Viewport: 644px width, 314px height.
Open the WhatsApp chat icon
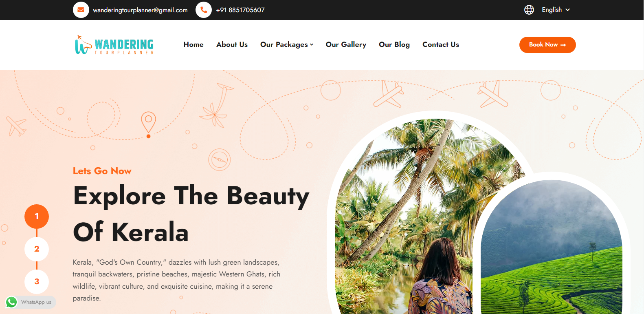pyautogui.click(x=11, y=302)
